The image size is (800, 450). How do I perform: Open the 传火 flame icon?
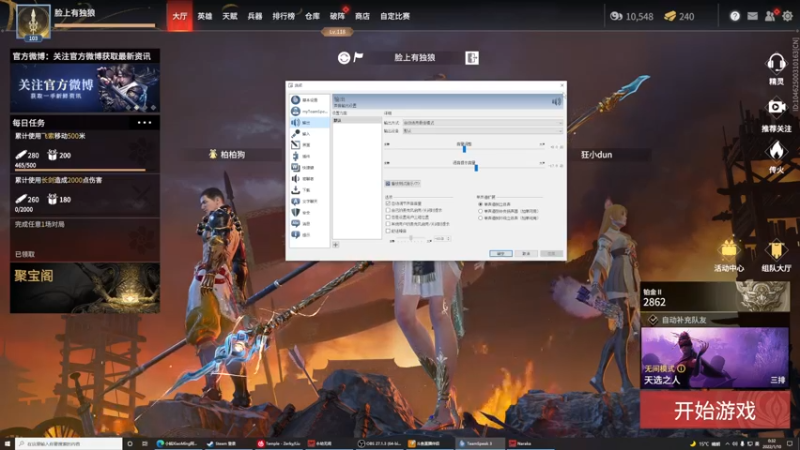click(x=776, y=157)
